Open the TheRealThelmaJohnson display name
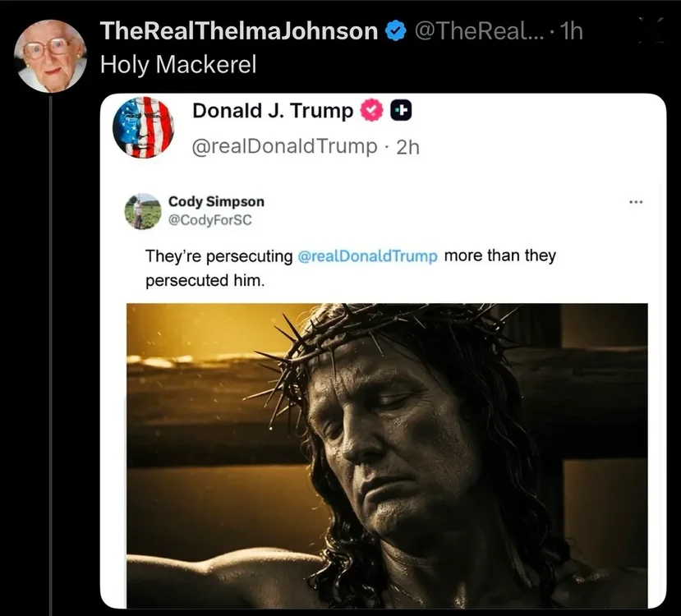 click(x=239, y=31)
